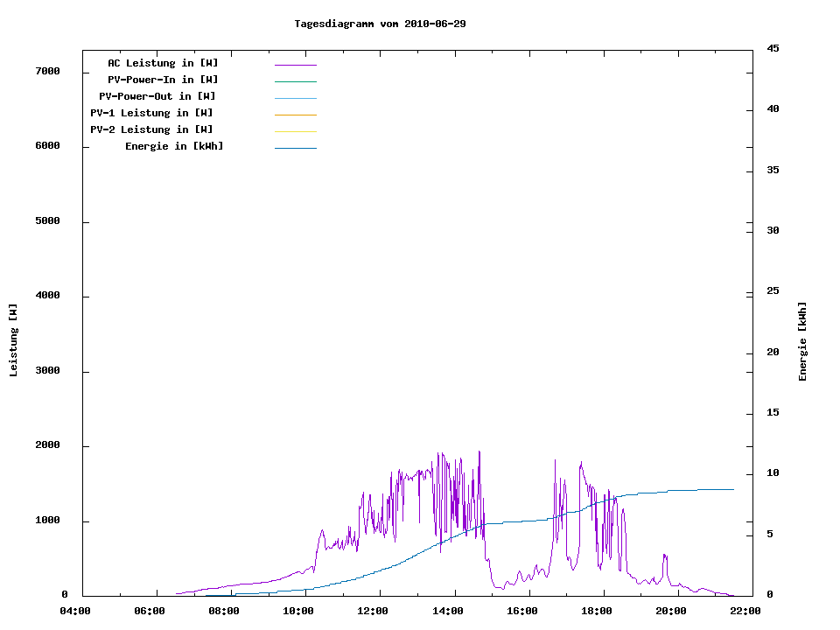The height and width of the screenshot is (630, 840).
Task: Click the right axis title Energie [kWh]
Action: tap(802, 341)
